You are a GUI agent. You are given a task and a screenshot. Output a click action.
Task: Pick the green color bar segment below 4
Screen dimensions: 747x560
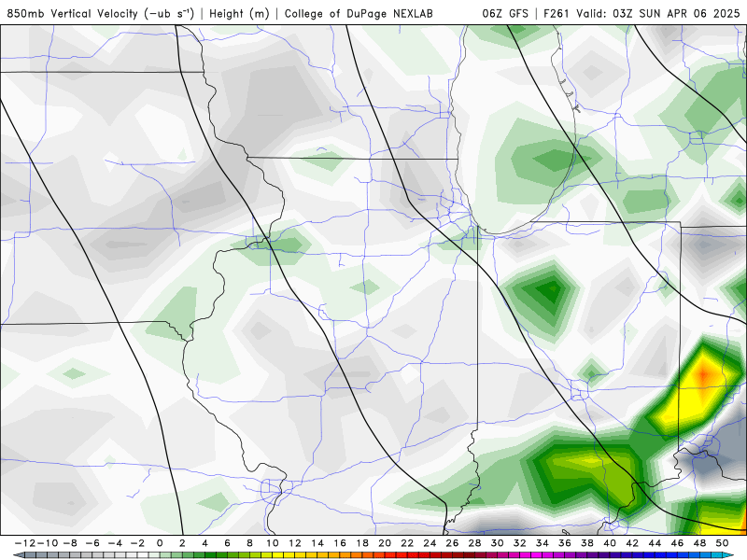[x=210, y=555]
